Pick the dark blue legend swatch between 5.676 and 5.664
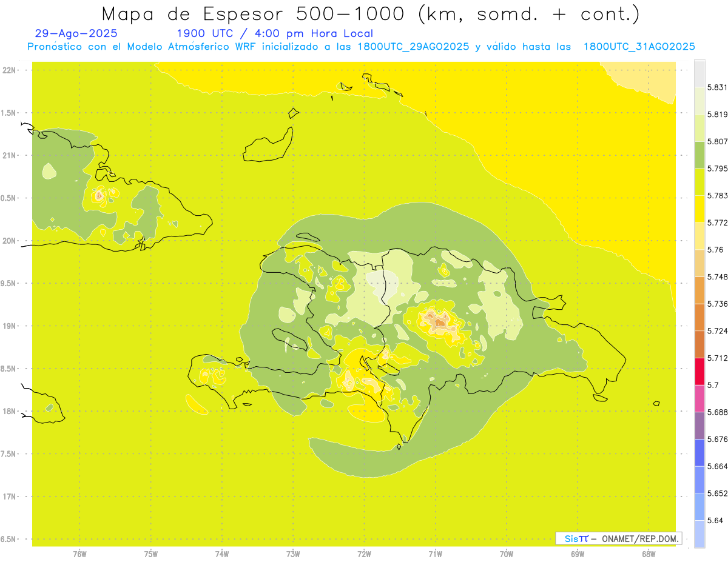 [x=699, y=452]
